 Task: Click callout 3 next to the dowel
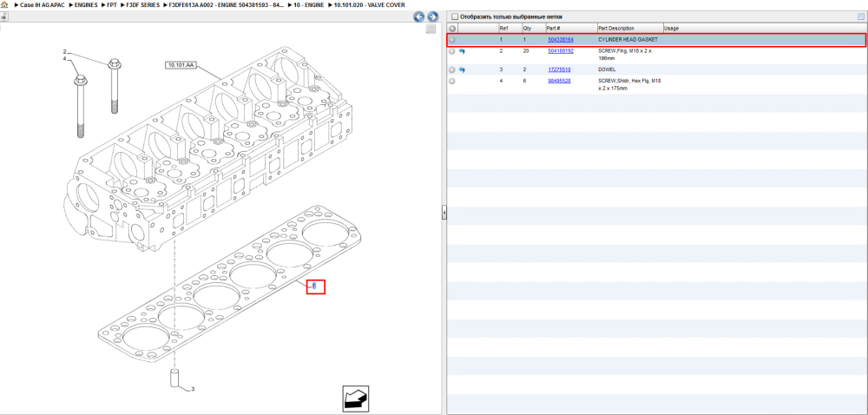[193, 390]
